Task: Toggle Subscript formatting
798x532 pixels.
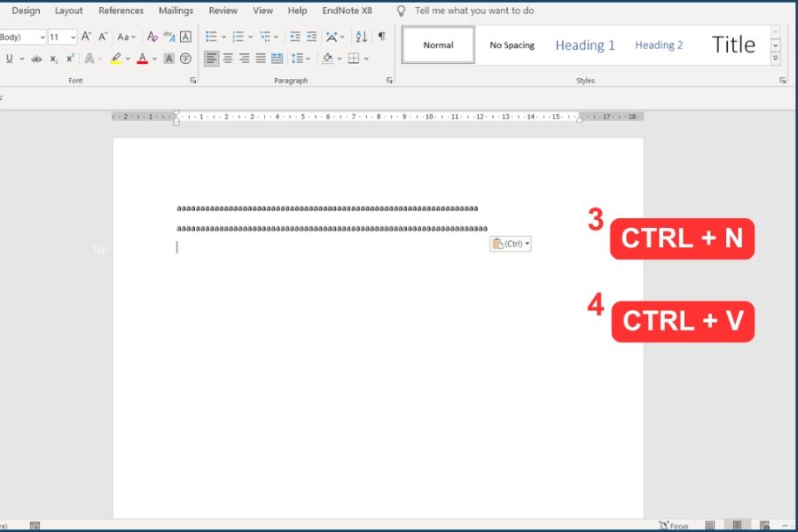Action: [53, 59]
